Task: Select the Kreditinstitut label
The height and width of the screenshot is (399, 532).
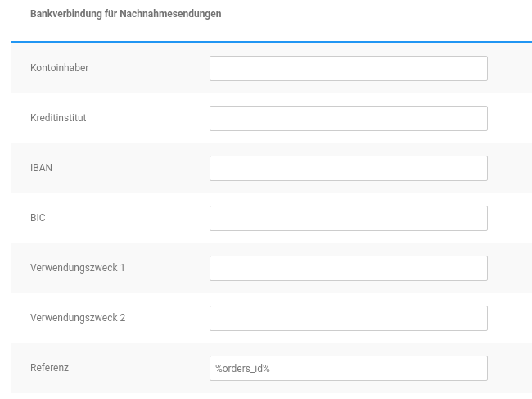Action: [x=58, y=118]
